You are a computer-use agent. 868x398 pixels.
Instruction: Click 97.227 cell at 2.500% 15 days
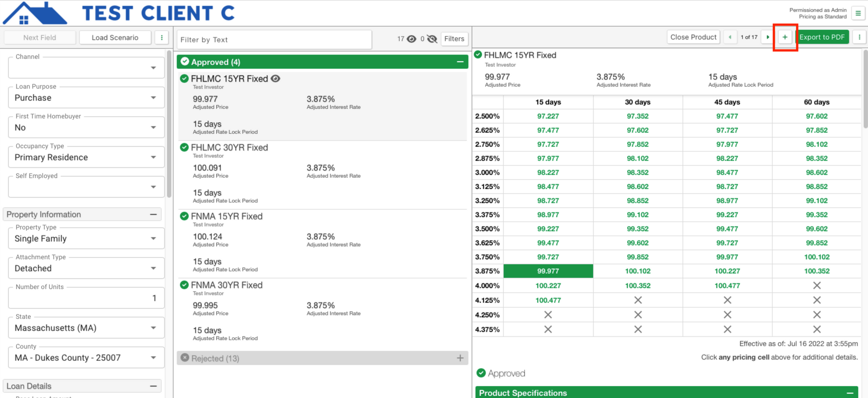(x=548, y=116)
